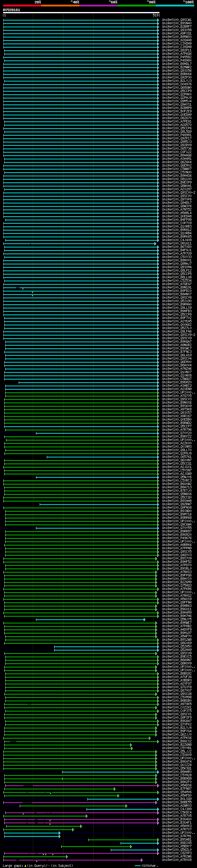Open the last hit UniRef100_A7R0X8
Screen dimensions: 197x868
[176, 860]
